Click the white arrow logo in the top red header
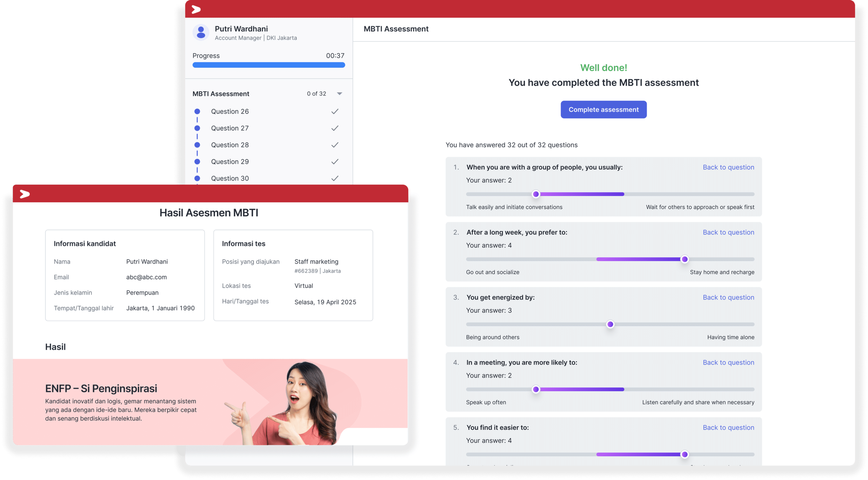 click(x=196, y=9)
